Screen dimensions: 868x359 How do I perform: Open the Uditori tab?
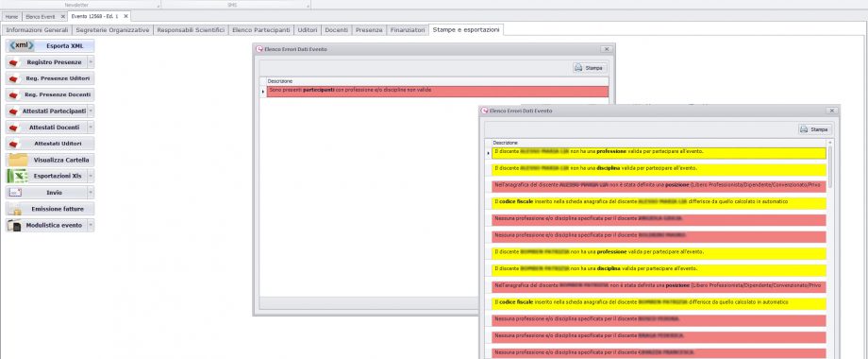click(308, 30)
